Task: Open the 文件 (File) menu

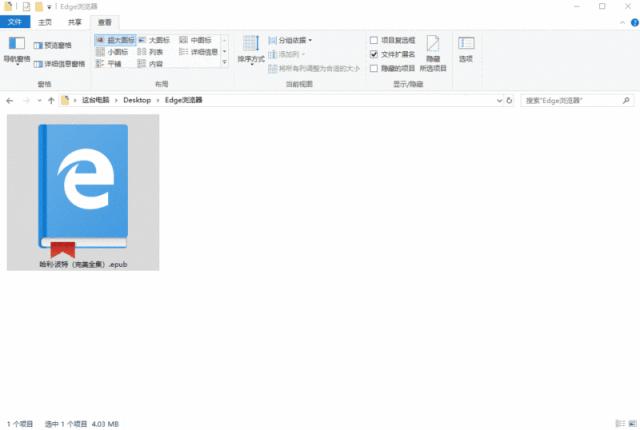Action: pos(15,22)
